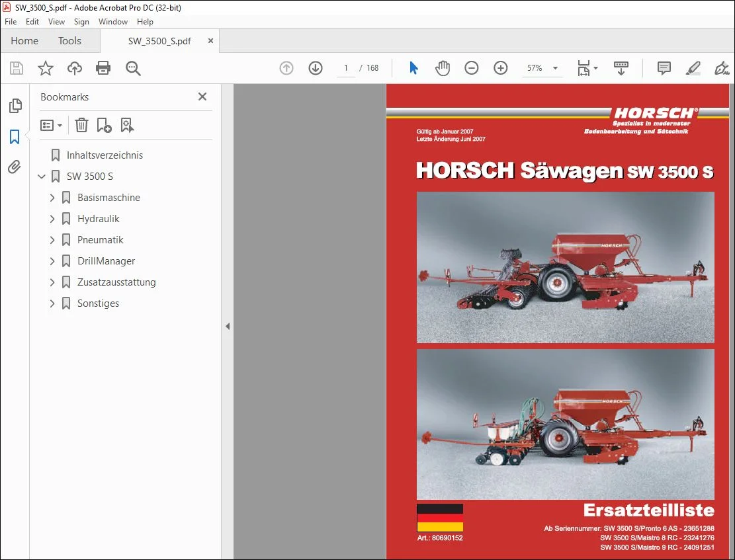This screenshot has height=560, width=735.
Task: Open the fit page options tool
Action: (587, 68)
